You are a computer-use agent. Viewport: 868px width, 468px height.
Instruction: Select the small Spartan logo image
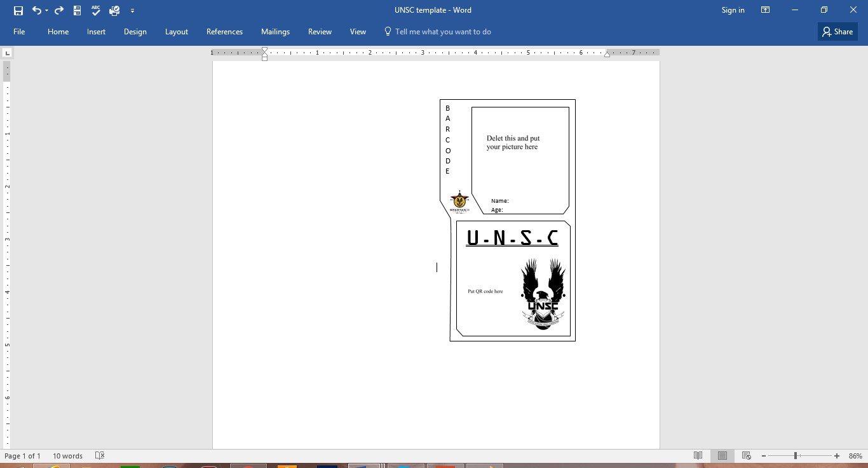tap(459, 202)
